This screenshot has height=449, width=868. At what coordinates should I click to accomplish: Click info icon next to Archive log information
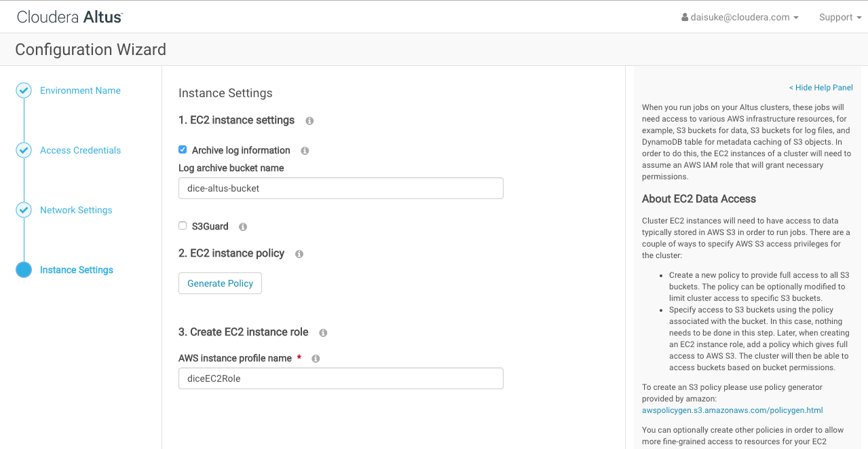[x=305, y=151]
